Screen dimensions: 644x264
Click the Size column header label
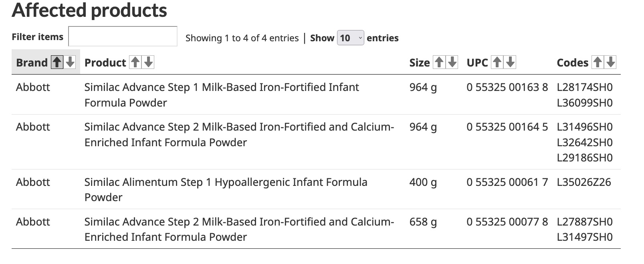tap(420, 62)
